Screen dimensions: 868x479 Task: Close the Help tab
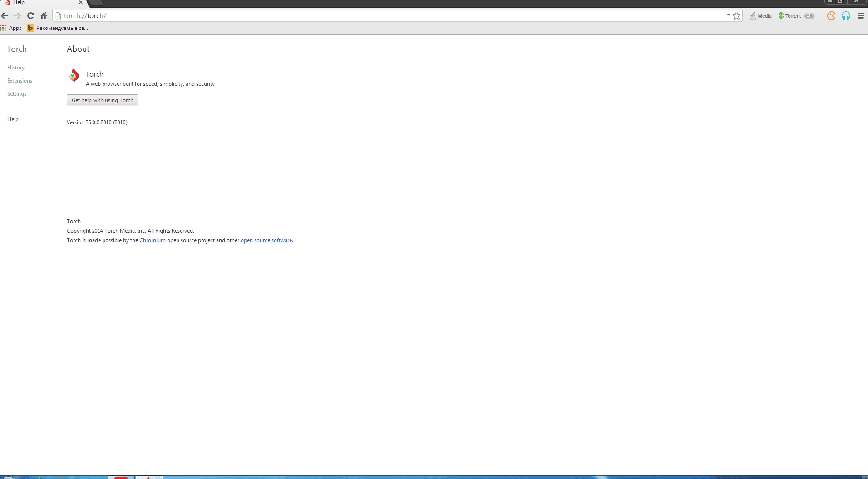81,3
